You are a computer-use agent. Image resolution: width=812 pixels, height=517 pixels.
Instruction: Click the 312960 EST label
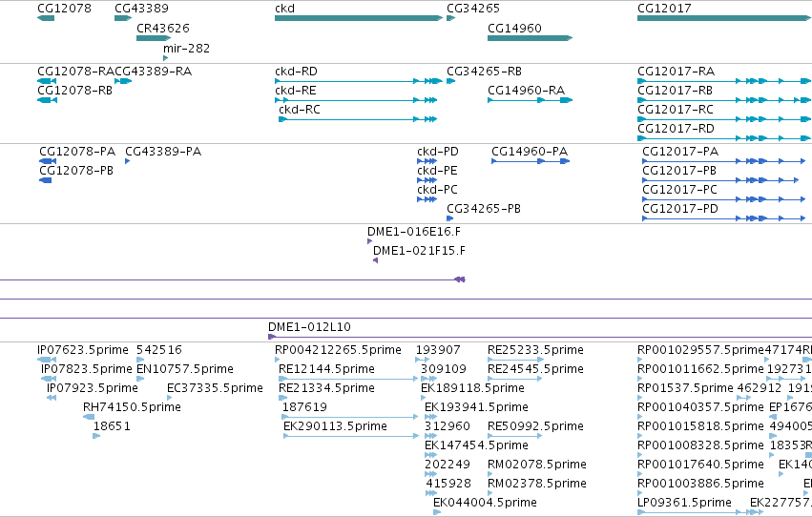point(447,426)
